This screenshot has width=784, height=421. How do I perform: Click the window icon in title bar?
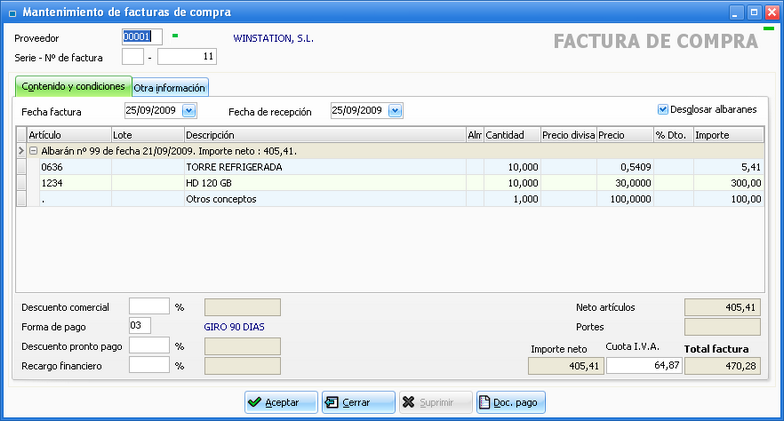click(x=11, y=12)
